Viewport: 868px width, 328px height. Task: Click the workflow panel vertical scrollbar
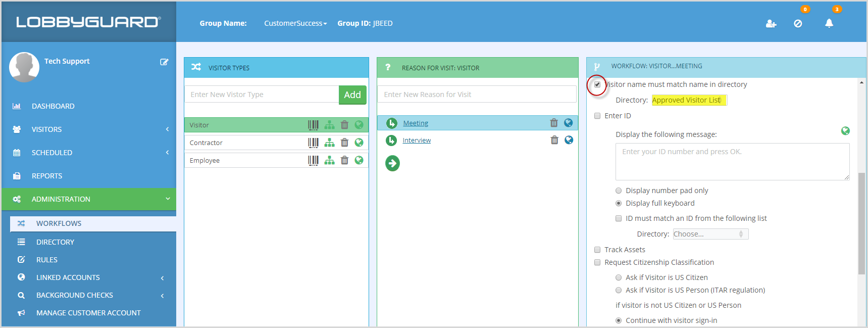pos(861,223)
